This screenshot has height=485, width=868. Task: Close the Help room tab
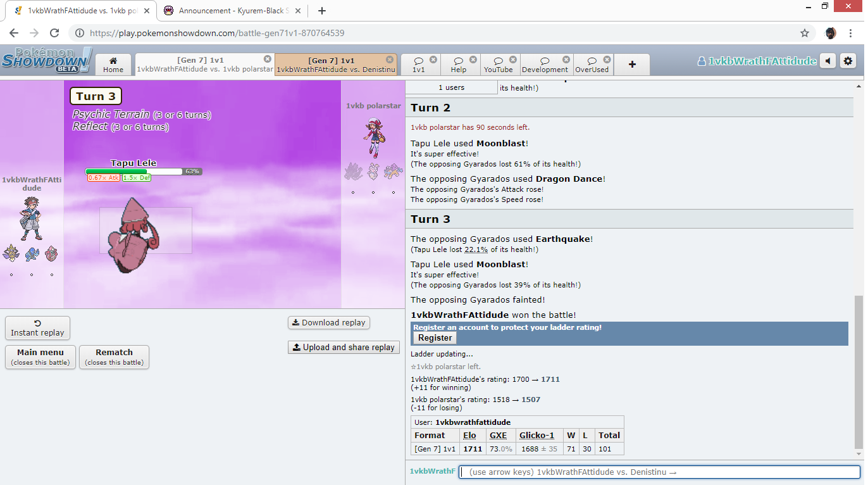click(x=473, y=60)
